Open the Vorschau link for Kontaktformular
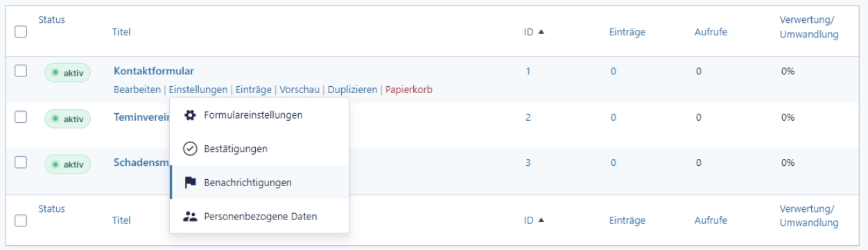 (300, 90)
